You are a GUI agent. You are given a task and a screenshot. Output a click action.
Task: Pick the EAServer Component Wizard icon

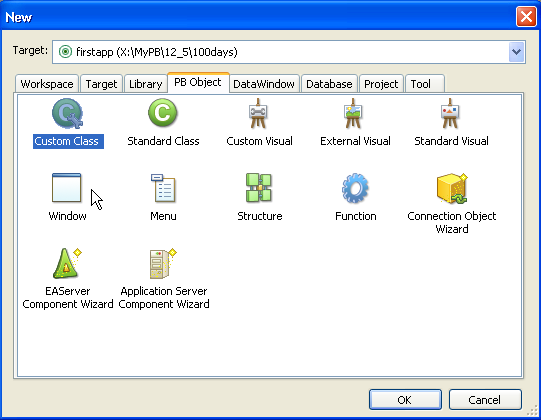pyautogui.click(x=67, y=263)
